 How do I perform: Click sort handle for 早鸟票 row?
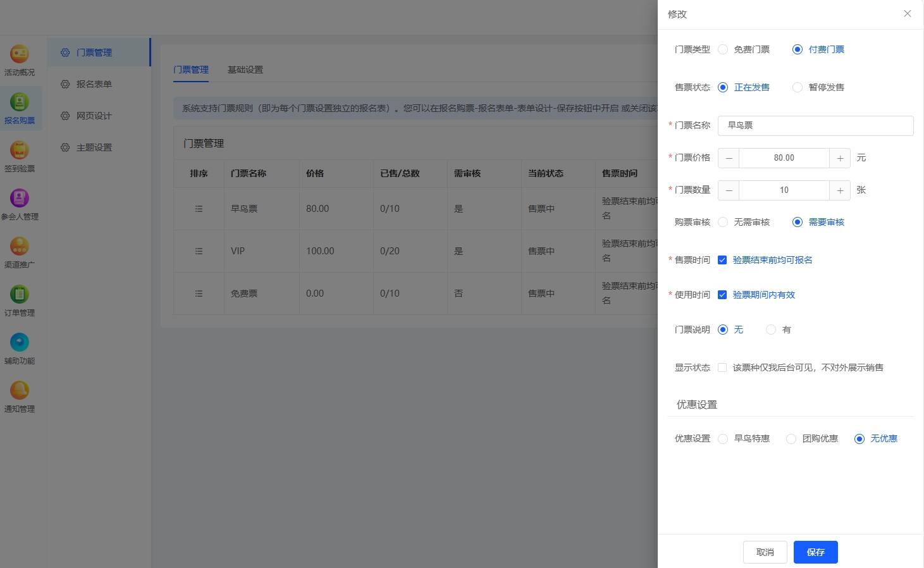click(x=199, y=209)
